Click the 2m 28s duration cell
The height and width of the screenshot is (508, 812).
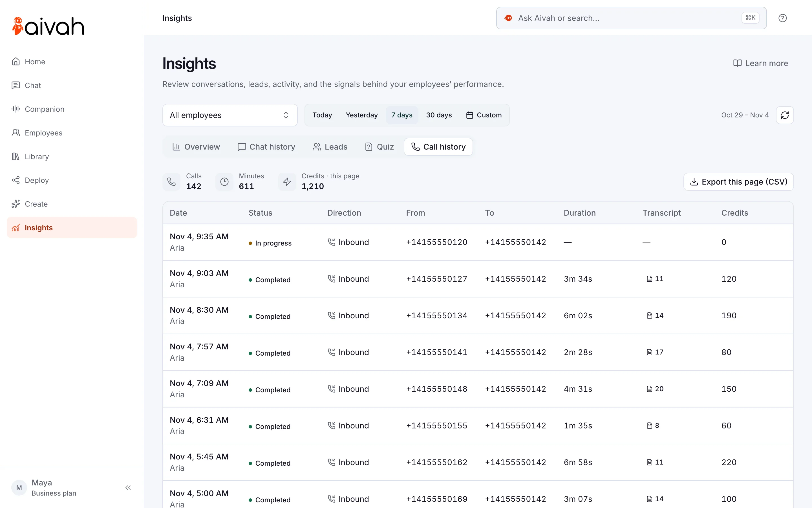(x=578, y=352)
